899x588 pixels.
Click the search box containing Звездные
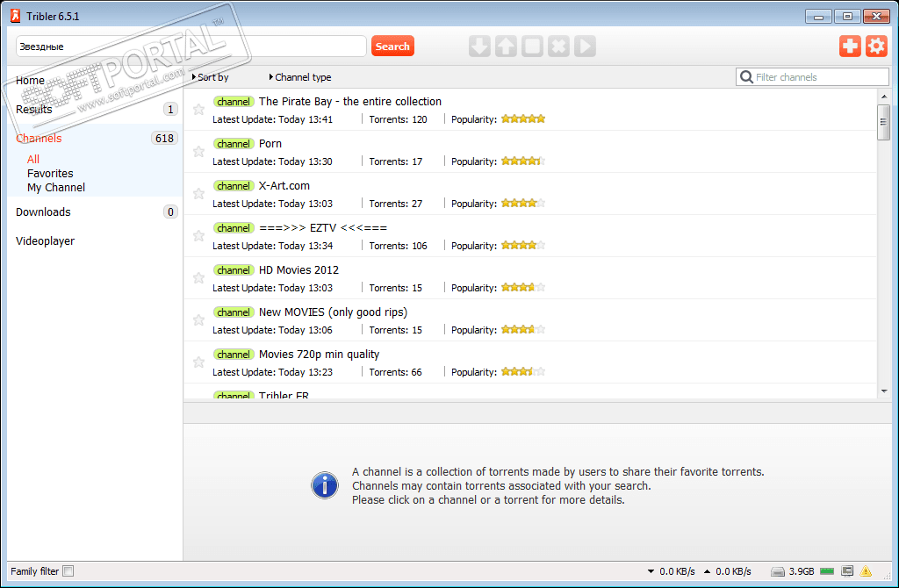tap(191, 46)
